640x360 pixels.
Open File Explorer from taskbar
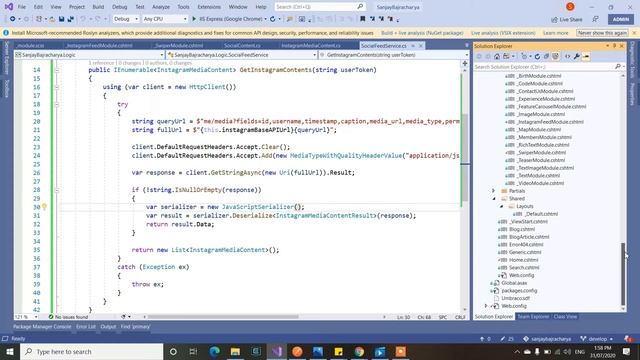coord(236,351)
